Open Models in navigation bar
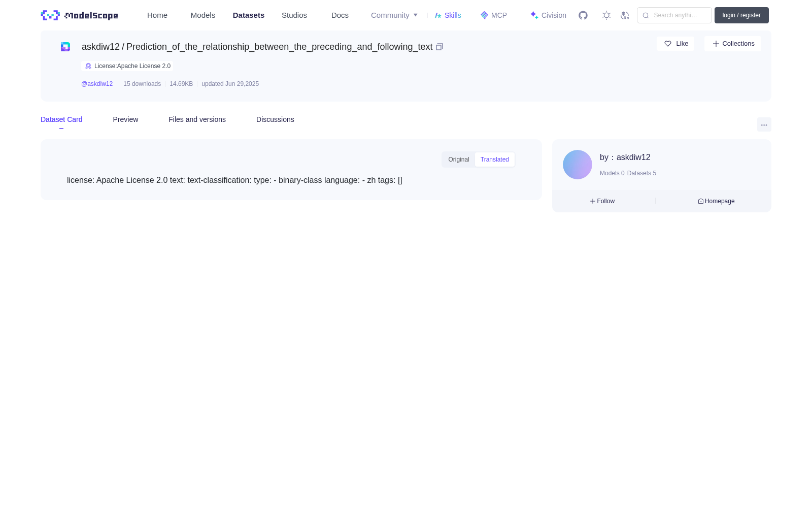Viewport: 812px width, 508px height. pyautogui.click(x=203, y=15)
